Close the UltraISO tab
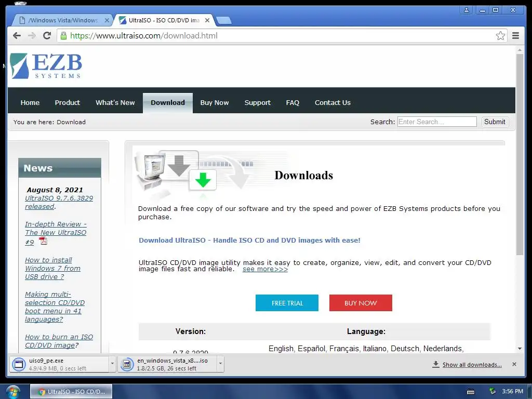 tap(207, 20)
